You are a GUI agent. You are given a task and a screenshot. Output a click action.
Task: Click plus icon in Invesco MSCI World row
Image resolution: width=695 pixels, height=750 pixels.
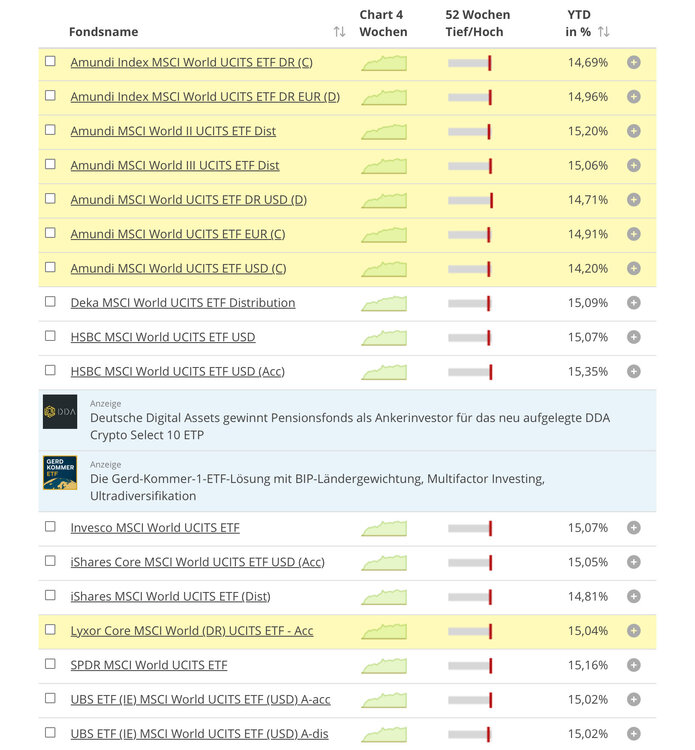pos(633,528)
